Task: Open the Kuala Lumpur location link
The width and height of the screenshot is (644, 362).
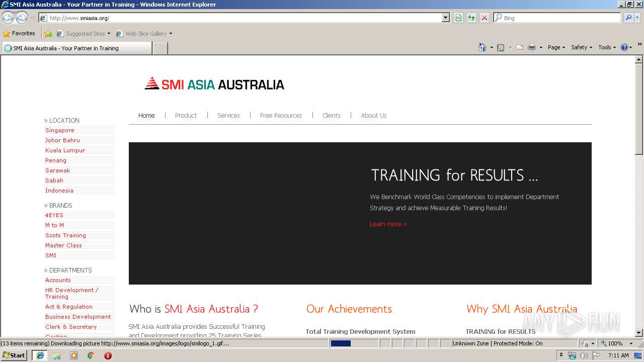Action: (65, 150)
